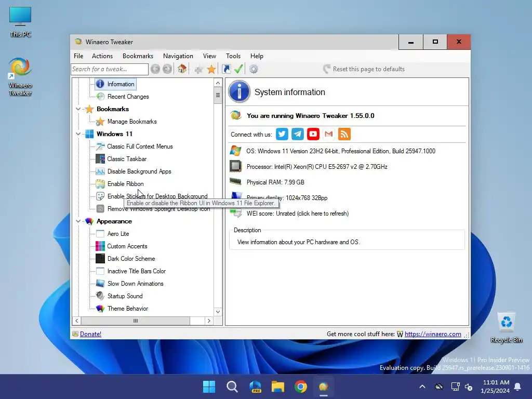Open bookmarks using the gold star toolbar icon
This screenshot has height=399, width=532.
coord(211,69)
